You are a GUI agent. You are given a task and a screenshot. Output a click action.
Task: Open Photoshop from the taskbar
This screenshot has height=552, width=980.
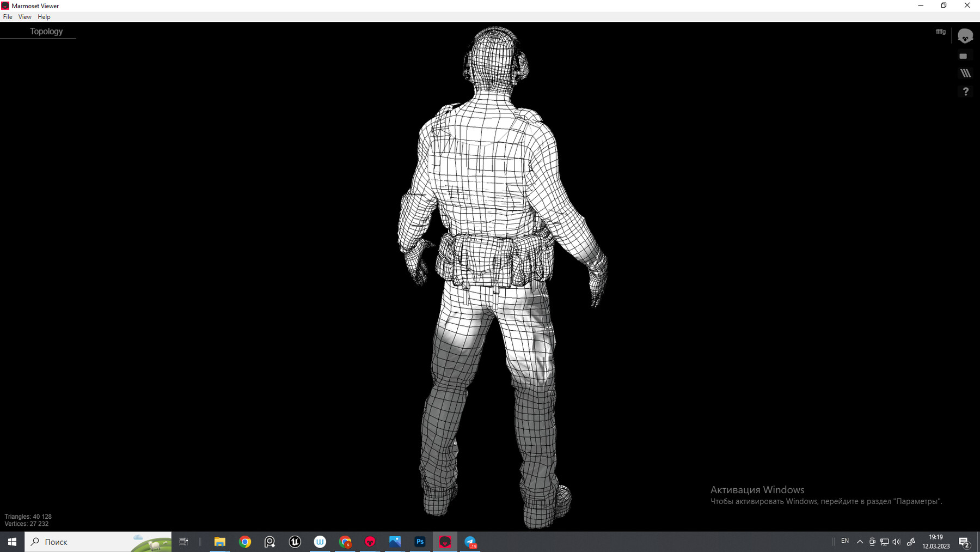click(420, 542)
